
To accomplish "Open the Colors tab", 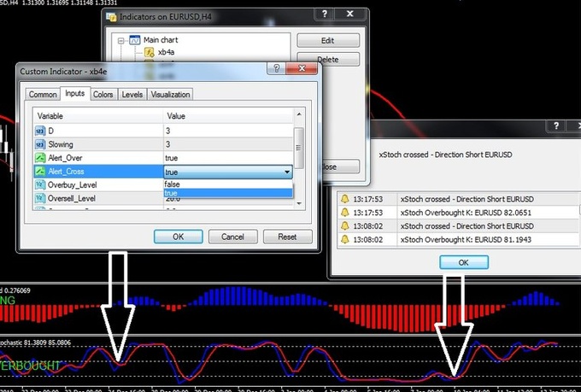I will coord(103,95).
